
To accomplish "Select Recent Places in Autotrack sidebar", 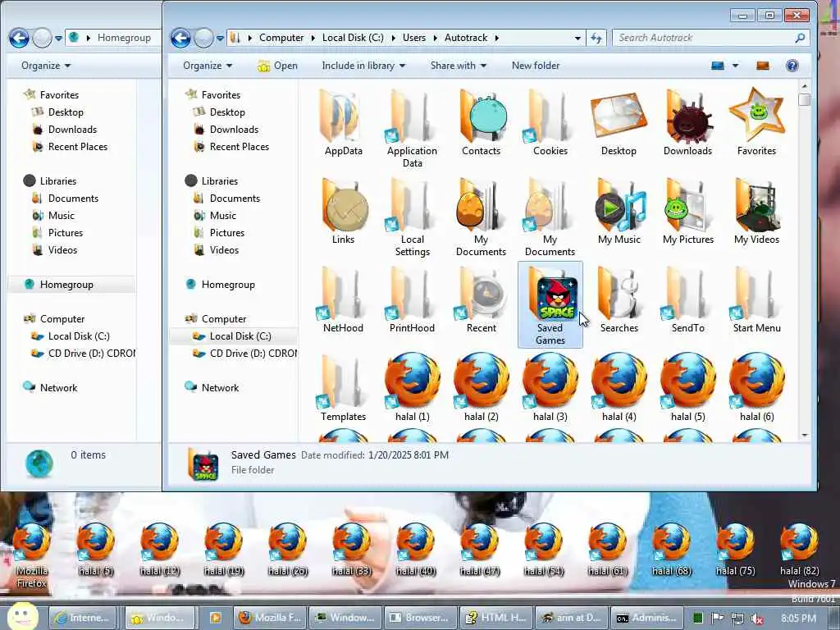I will pos(232,147).
